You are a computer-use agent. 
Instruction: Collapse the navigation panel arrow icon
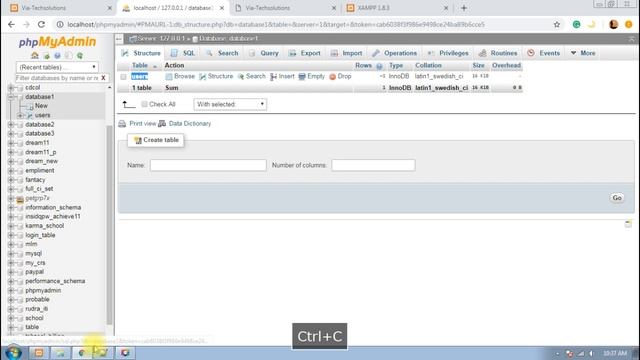pos(119,39)
